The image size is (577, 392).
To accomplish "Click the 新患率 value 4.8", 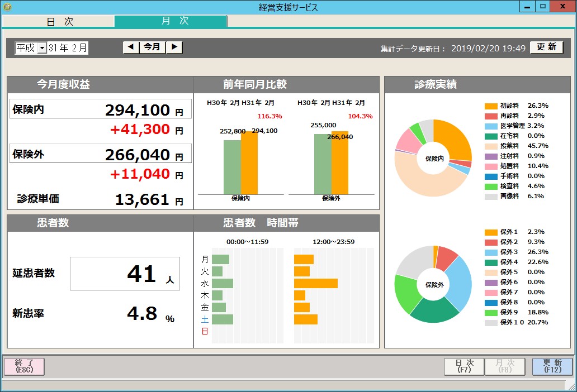I will pyautogui.click(x=142, y=313).
